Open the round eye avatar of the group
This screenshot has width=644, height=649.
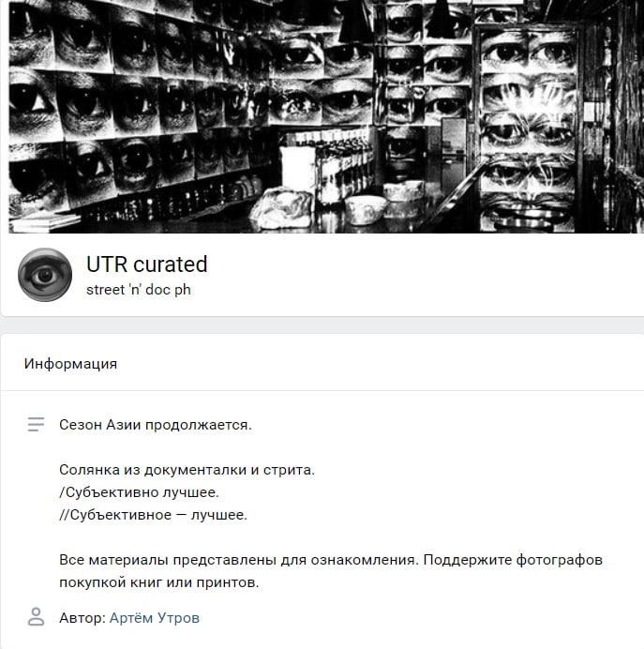click(45, 275)
